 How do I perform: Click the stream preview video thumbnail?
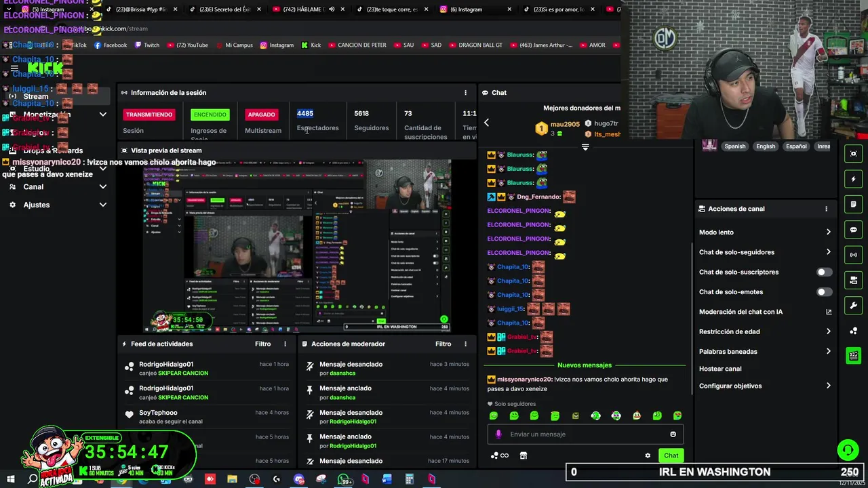[x=296, y=246]
